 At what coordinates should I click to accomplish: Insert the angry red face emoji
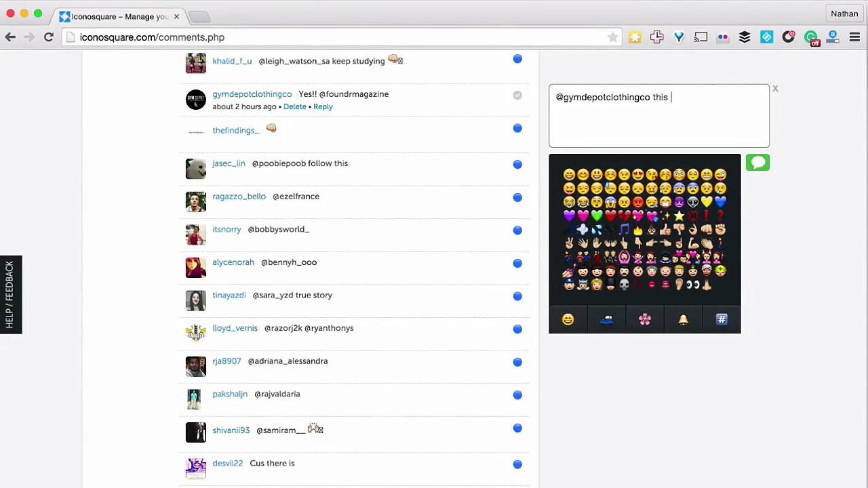pyautogui.click(x=638, y=202)
